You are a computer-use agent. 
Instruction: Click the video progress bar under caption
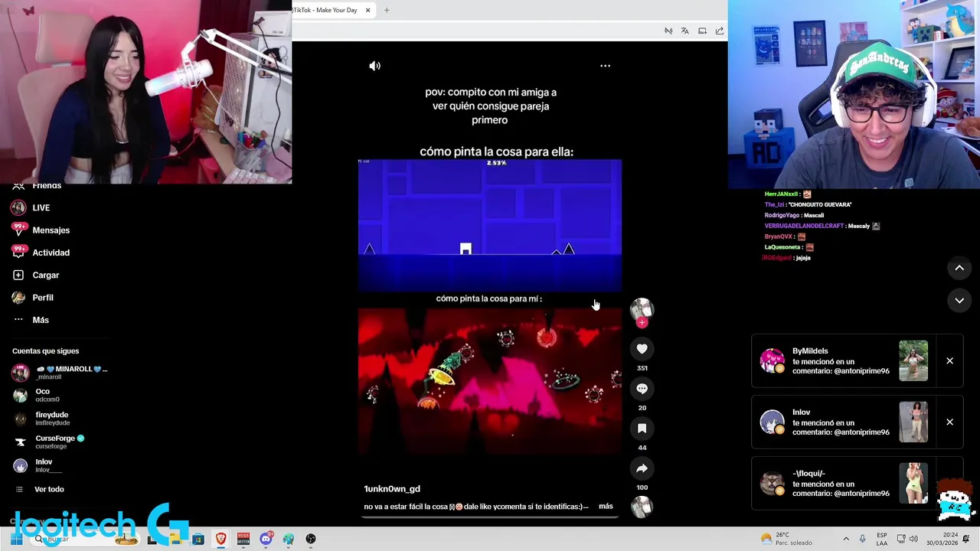pyautogui.click(x=490, y=517)
